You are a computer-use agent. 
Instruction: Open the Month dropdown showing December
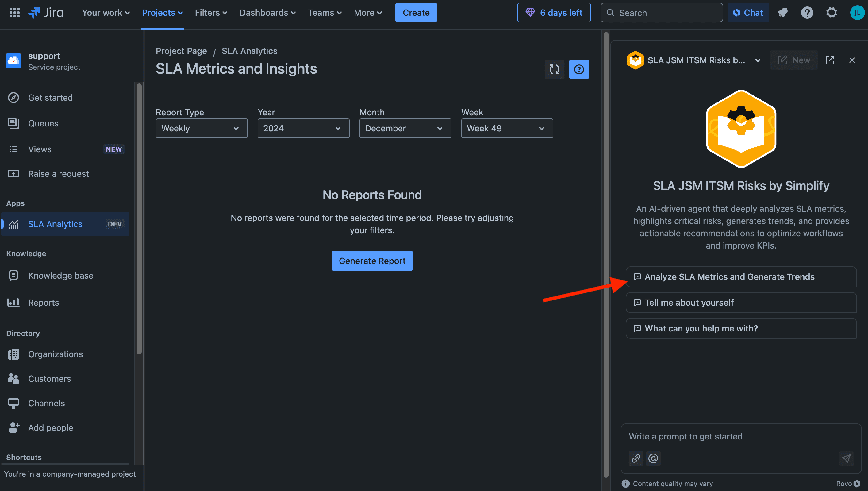point(405,128)
